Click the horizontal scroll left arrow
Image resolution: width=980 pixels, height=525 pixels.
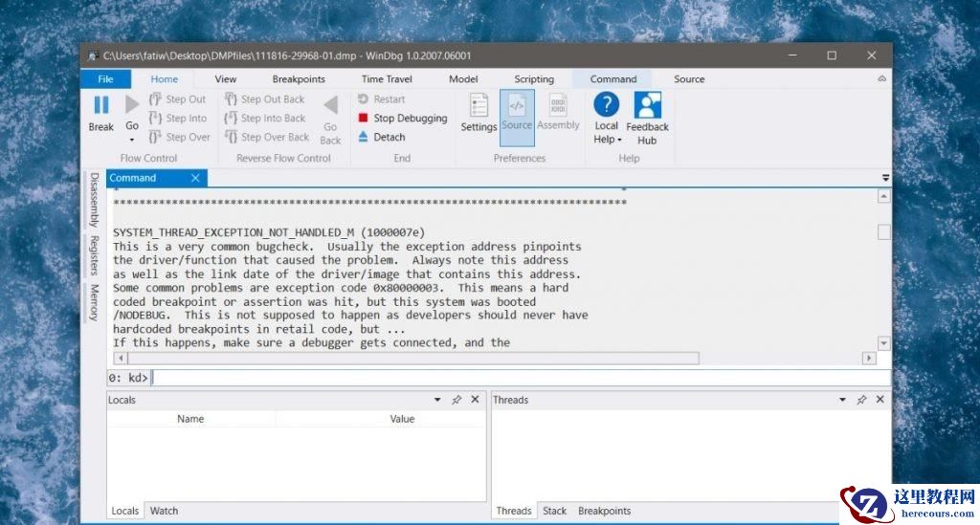(x=120, y=359)
